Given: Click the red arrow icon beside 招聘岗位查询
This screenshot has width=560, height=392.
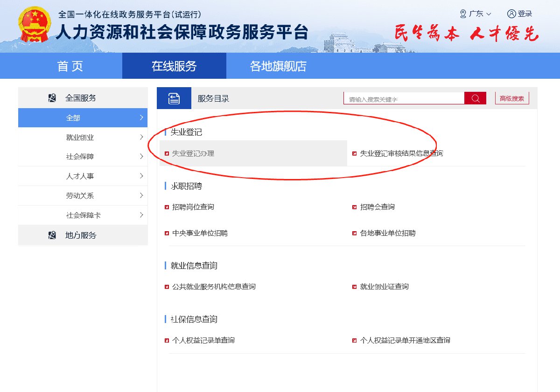Looking at the screenshot, I should click(x=167, y=207).
